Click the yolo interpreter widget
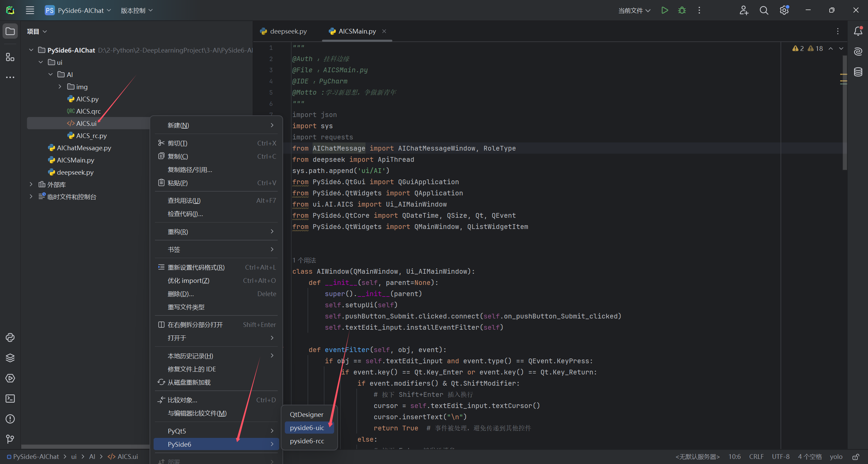Screen dimensions: 868x464 [x=836, y=457]
